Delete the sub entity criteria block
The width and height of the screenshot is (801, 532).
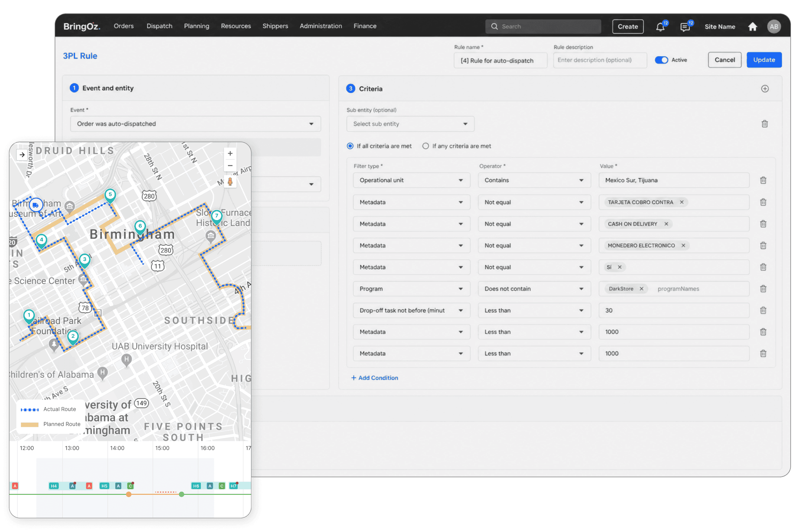pyautogui.click(x=765, y=124)
